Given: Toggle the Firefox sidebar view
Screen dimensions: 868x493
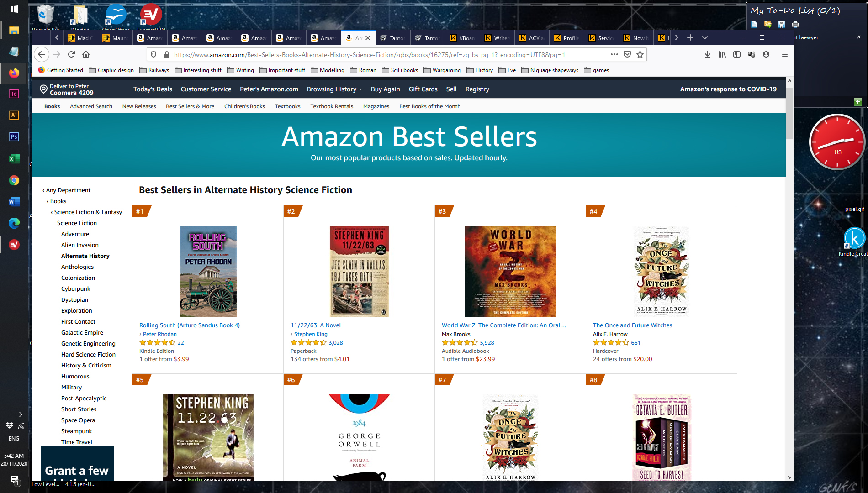Looking at the screenshot, I should coord(736,54).
